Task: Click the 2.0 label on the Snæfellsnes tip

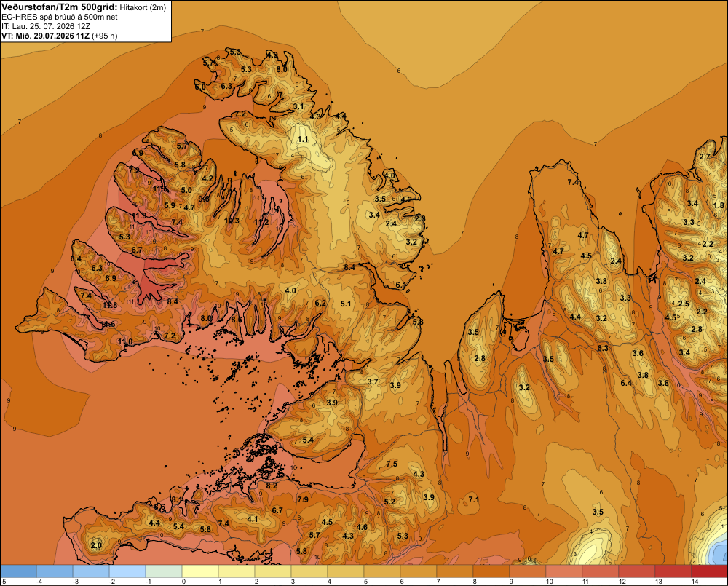Action: 96,545
